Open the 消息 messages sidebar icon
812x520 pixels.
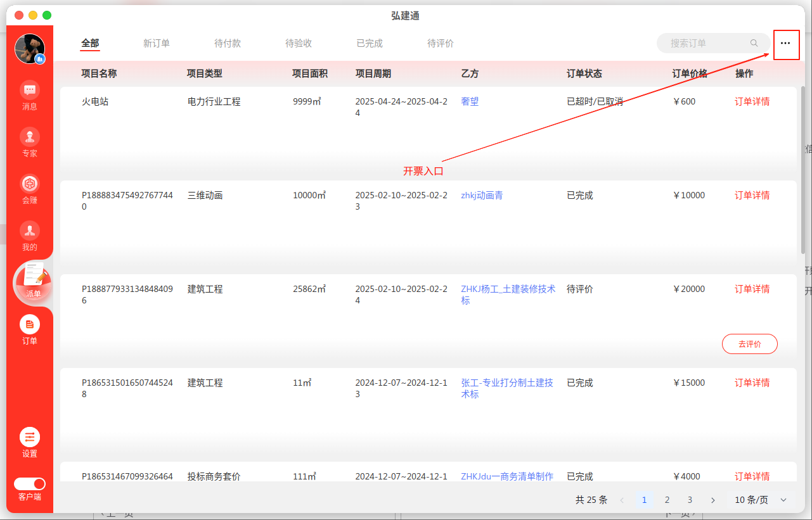30,90
